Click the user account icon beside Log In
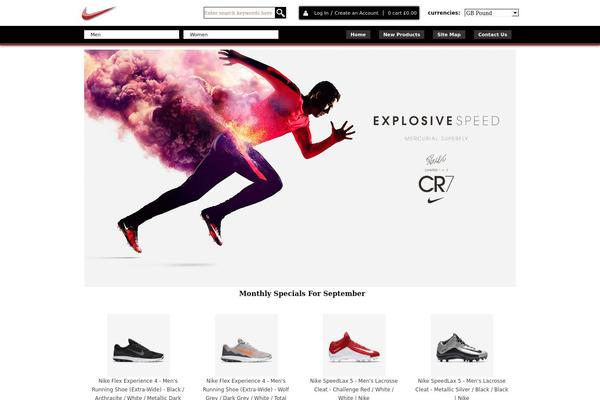Viewport: 600px width, 400px height. pyautogui.click(x=305, y=13)
